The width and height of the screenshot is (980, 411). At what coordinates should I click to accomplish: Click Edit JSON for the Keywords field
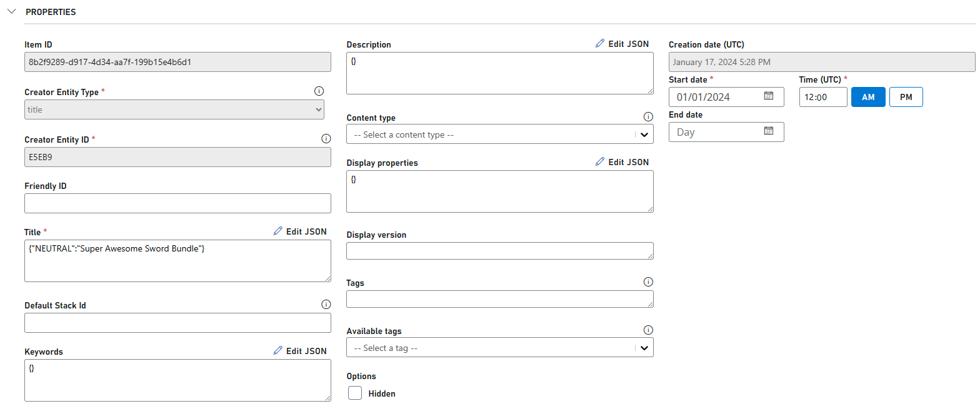click(x=300, y=351)
